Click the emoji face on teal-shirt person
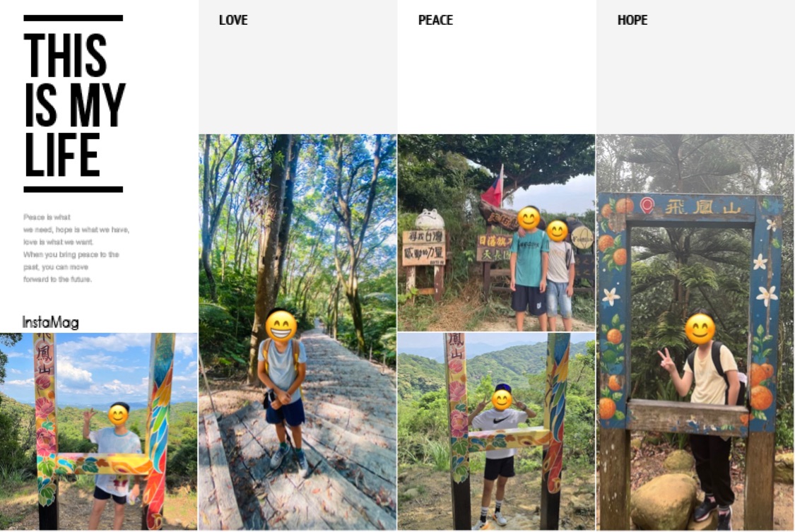This screenshot has height=532, width=795. click(x=529, y=218)
